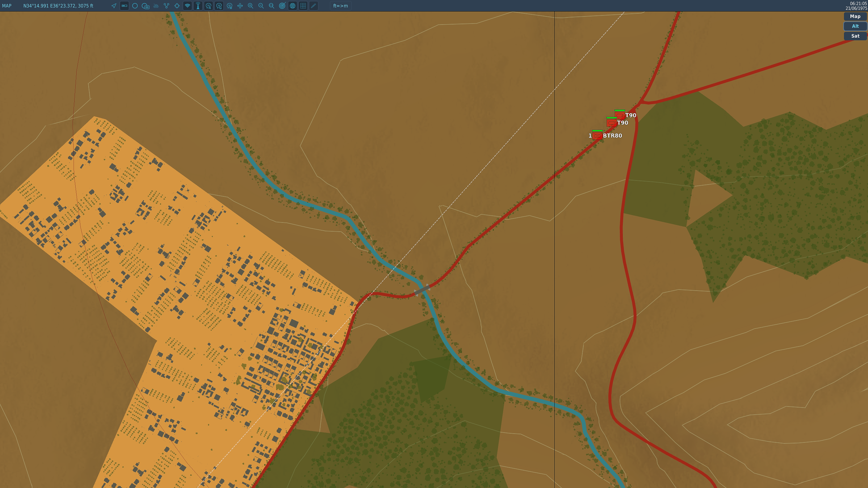The image size is (868, 488).
Task: Toggle the circle with label icon
Action: click(x=145, y=6)
